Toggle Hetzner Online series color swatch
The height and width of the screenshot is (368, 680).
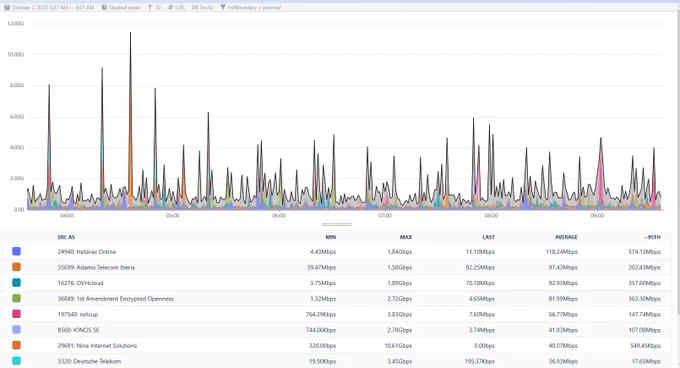(x=16, y=251)
